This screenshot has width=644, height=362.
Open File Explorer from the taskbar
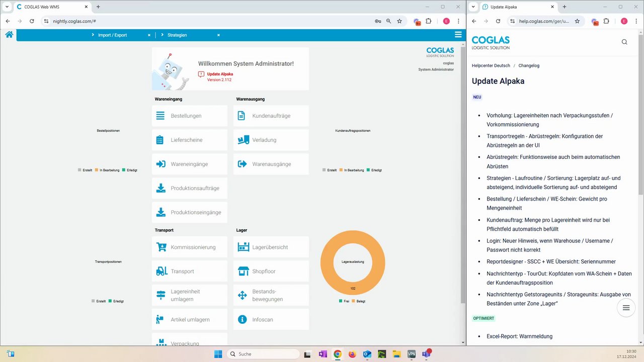tap(396, 354)
